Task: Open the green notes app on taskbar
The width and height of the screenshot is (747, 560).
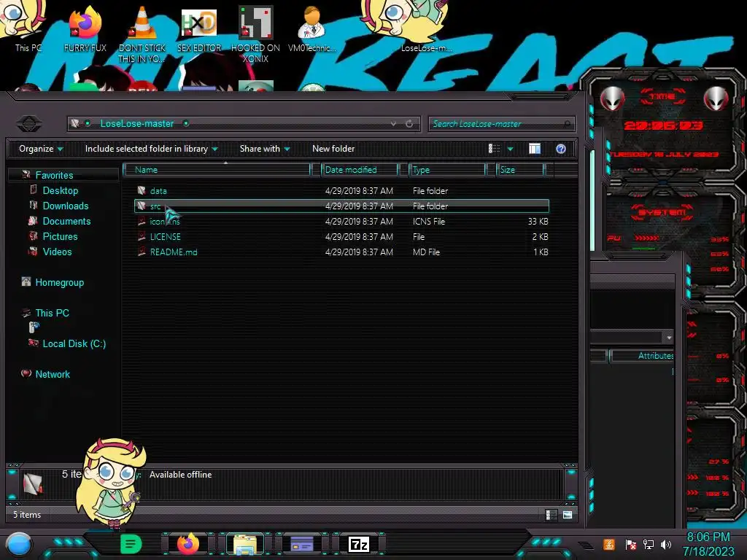Action: pyautogui.click(x=131, y=544)
